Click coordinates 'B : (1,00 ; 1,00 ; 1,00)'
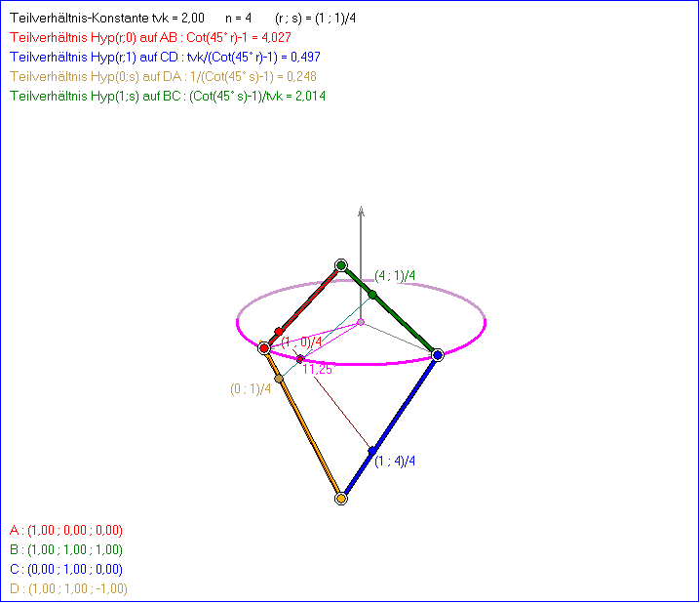This screenshot has width=700, height=603. coord(66,549)
